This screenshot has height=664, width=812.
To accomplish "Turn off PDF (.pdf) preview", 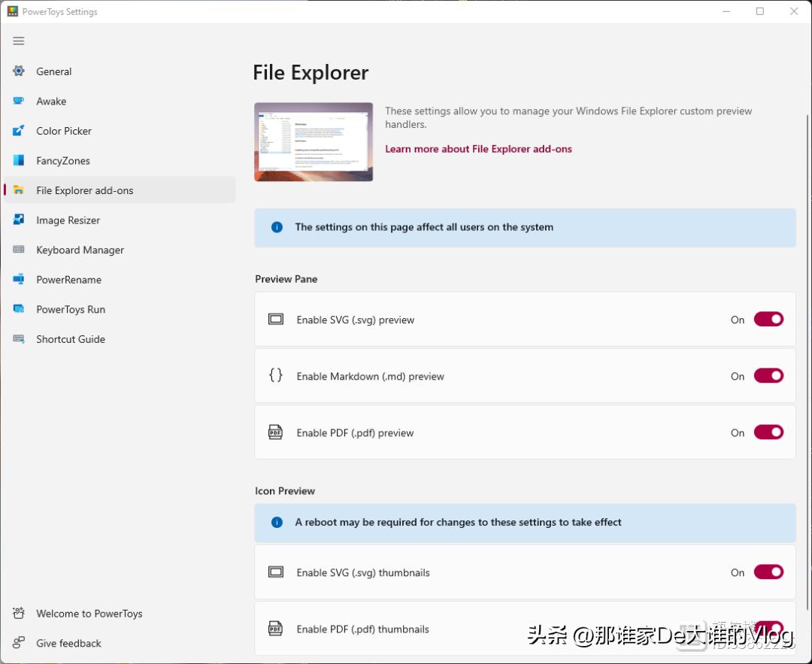I will (x=768, y=432).
